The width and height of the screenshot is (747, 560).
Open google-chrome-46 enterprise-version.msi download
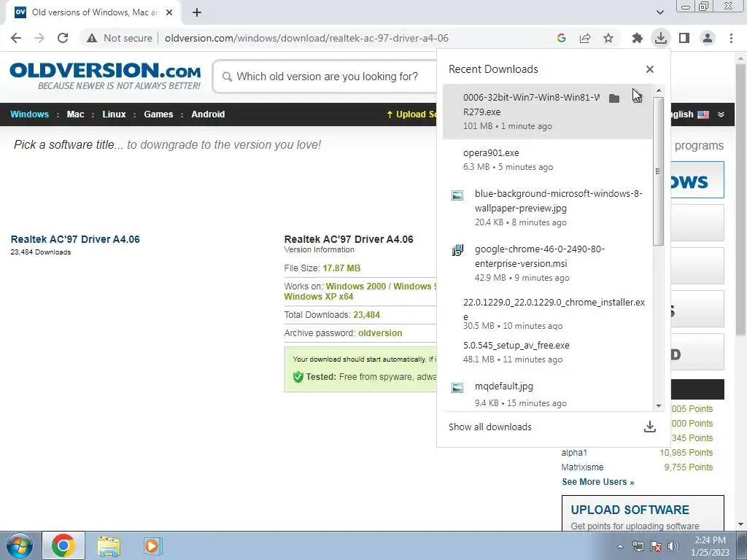[547, 262]
